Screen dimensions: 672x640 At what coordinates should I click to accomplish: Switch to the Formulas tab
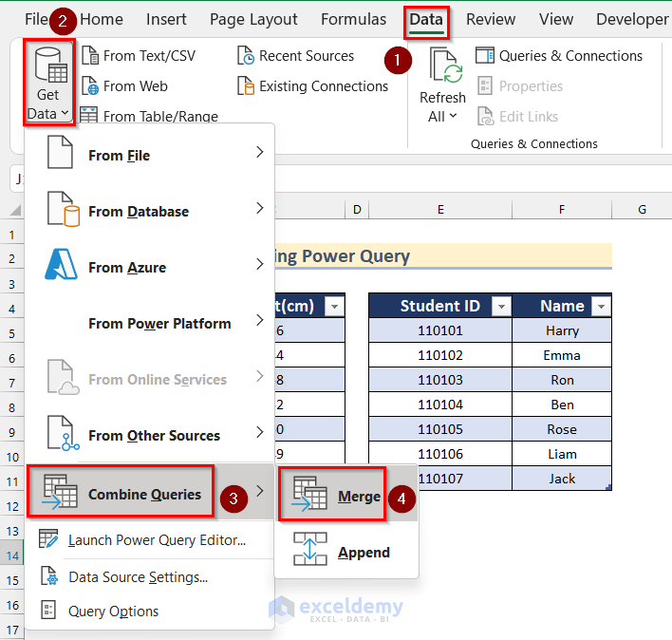tap(354, 19)
